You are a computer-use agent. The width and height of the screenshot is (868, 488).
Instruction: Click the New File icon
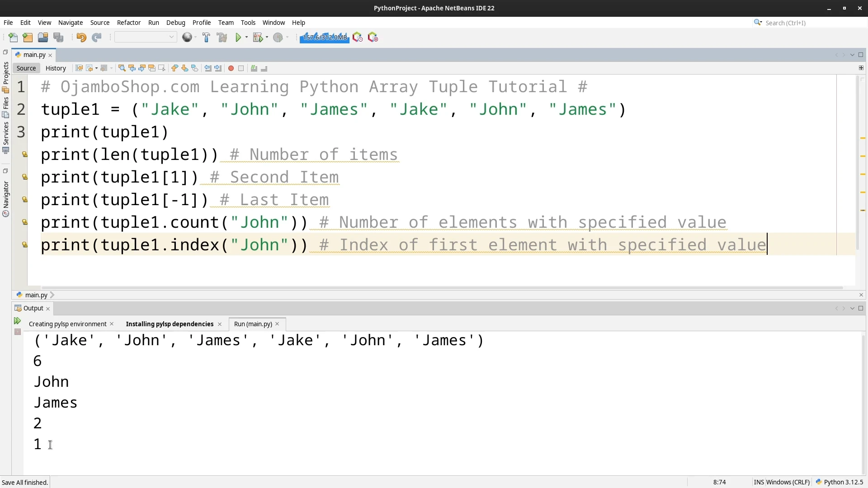(x=13, y=38)
